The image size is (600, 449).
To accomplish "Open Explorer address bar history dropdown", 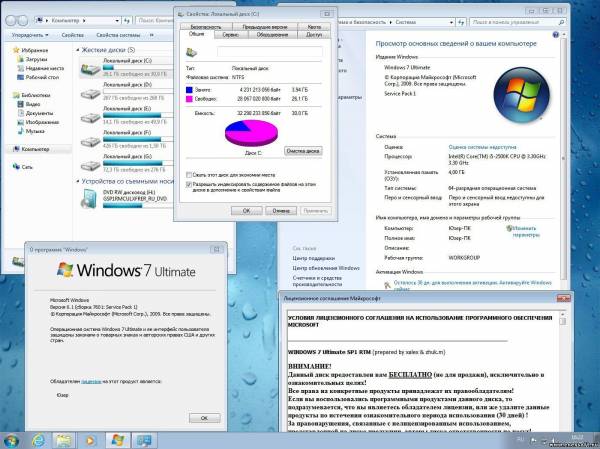I will click(x=117, y=21).
